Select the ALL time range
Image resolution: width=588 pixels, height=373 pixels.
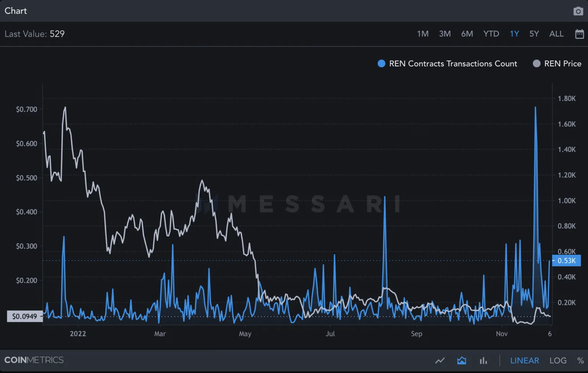click(556, 34)
